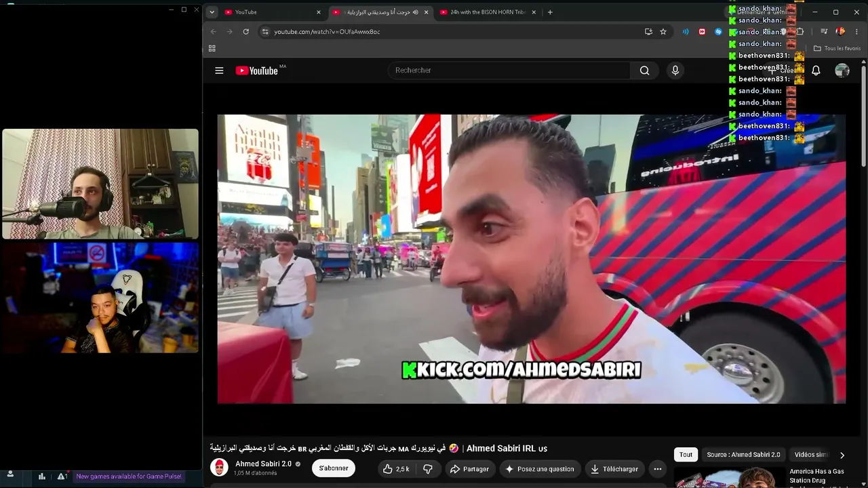Open the YouTube guide hamburger menu
Image resolution: width=868 pixels, height=488 pixels.
(219, 70)
